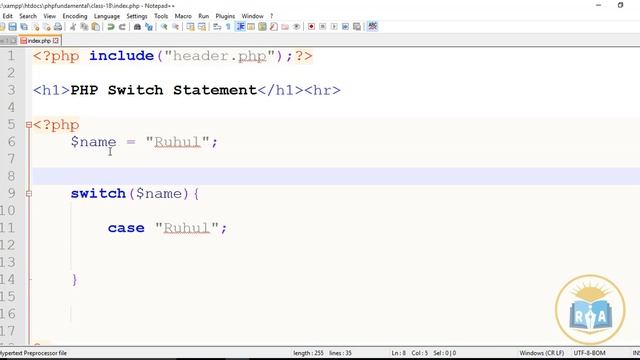This screenshot has width=640, height=360.
Task: Toggle synchronize vertical scrolling icon
Action: 190,27
